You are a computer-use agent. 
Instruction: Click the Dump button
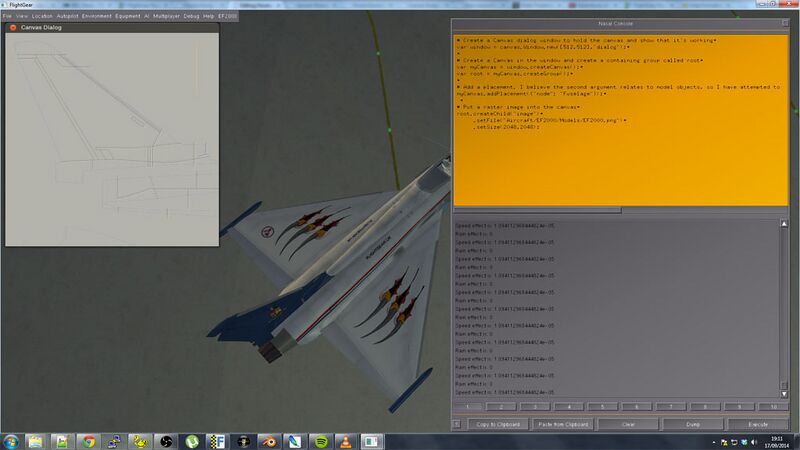click(693, 424)
